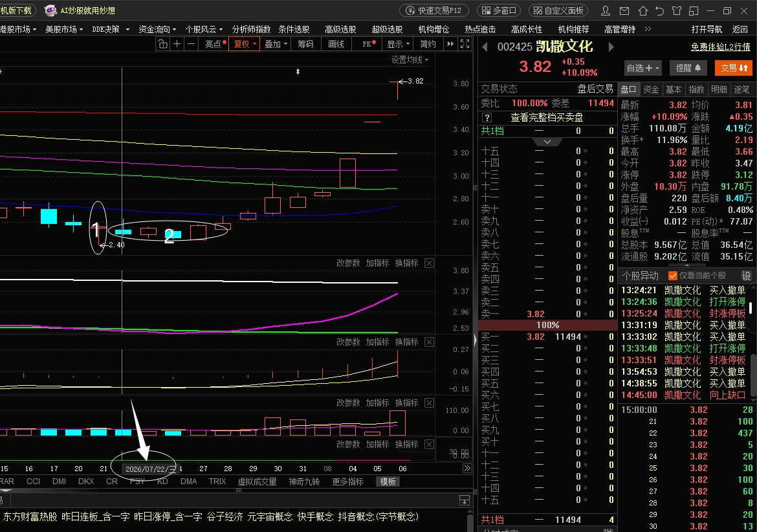Toggle 仅看当前个股 checkbox
The image size is (757, 532).
[672, 276]
